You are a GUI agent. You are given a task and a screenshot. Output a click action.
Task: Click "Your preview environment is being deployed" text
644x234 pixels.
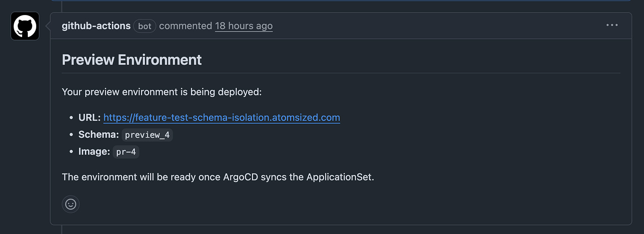(x=162, y=92)
